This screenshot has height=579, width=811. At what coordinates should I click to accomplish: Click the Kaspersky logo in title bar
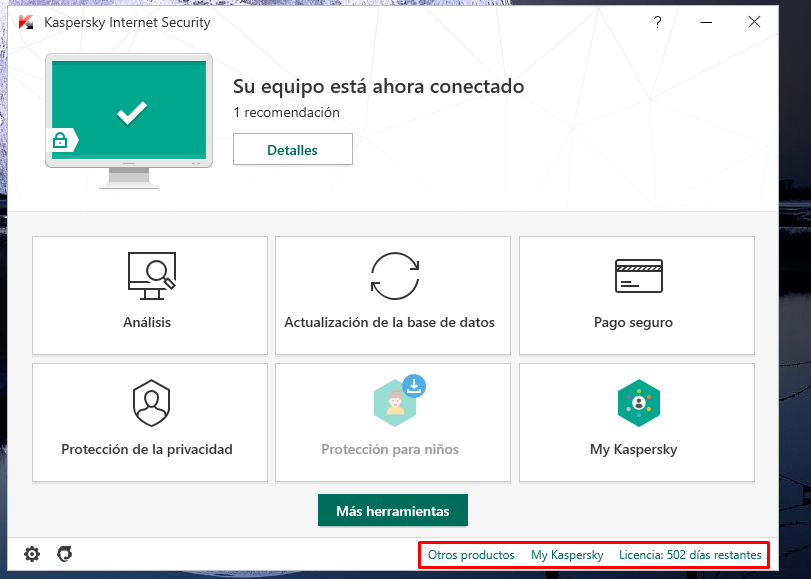point(26,22)
